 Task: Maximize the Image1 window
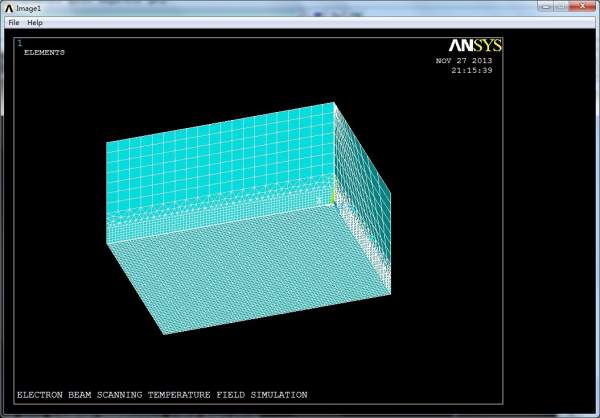click(561, 6)
